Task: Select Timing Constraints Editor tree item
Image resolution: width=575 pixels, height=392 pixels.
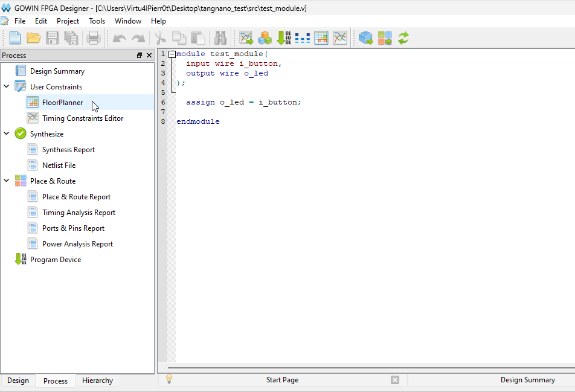Action: pos(83,118)
